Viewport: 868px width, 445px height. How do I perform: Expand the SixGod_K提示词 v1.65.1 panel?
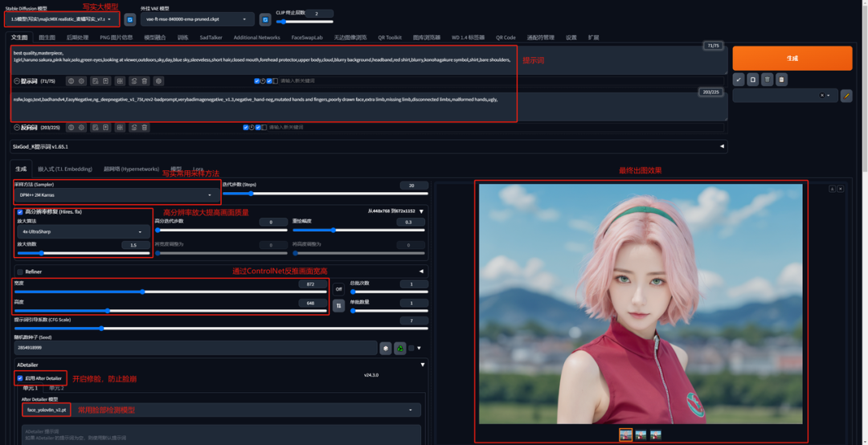click(369, 147)
